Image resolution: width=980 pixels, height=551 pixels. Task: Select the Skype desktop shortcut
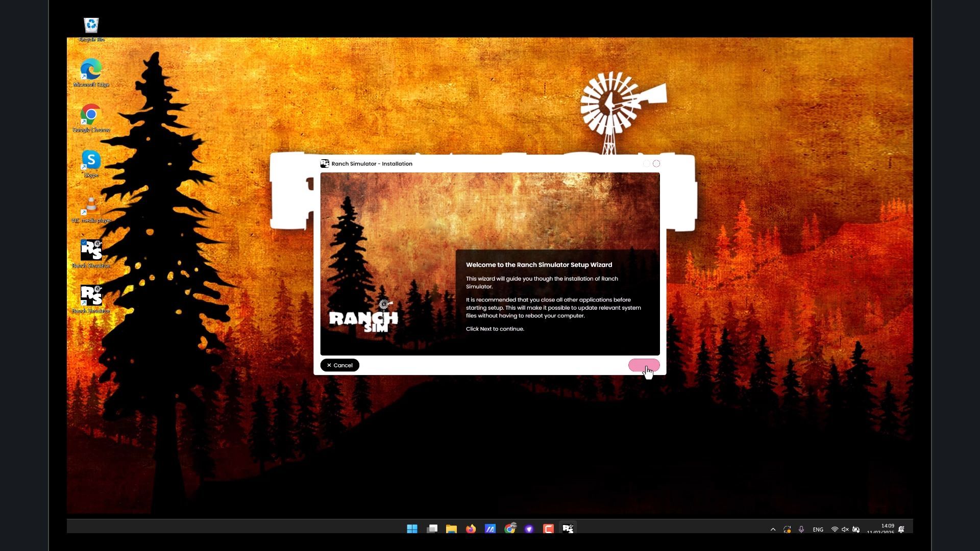(x=91, y=164)
